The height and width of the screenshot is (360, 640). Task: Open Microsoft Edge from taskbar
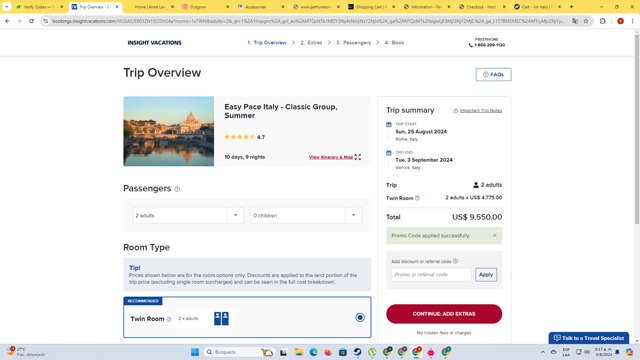pos(313,352)
